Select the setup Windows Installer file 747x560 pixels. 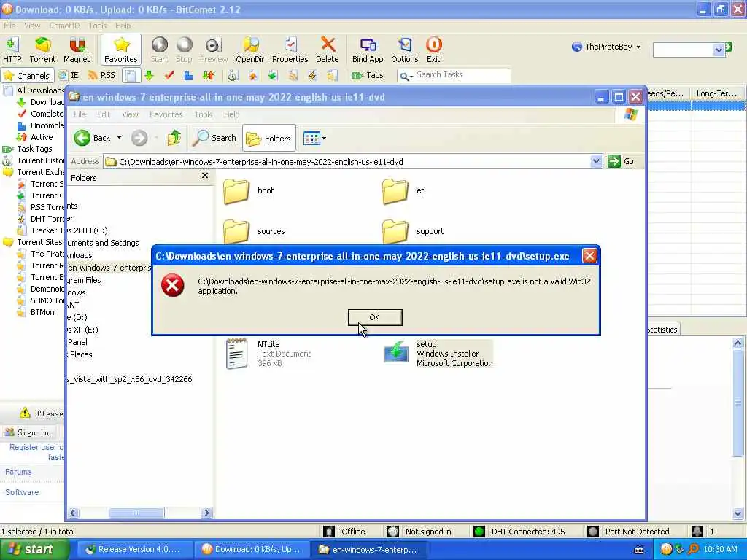click(438, 354)
